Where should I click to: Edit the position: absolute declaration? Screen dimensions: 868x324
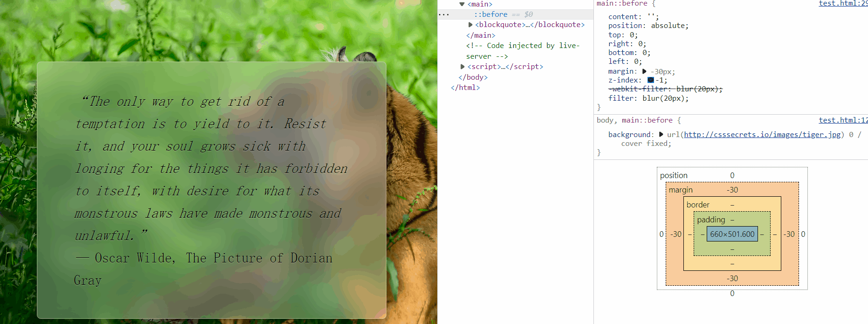[x=648, y=26]
